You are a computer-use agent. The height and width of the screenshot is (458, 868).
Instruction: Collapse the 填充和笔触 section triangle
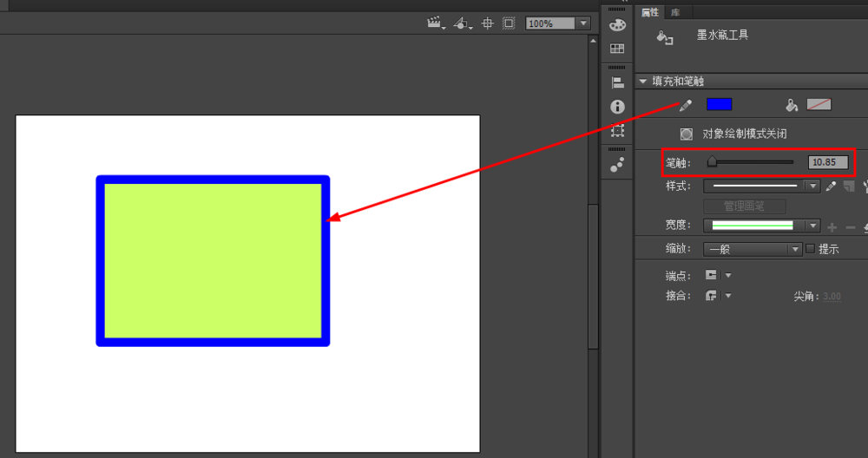click(642, 82)
